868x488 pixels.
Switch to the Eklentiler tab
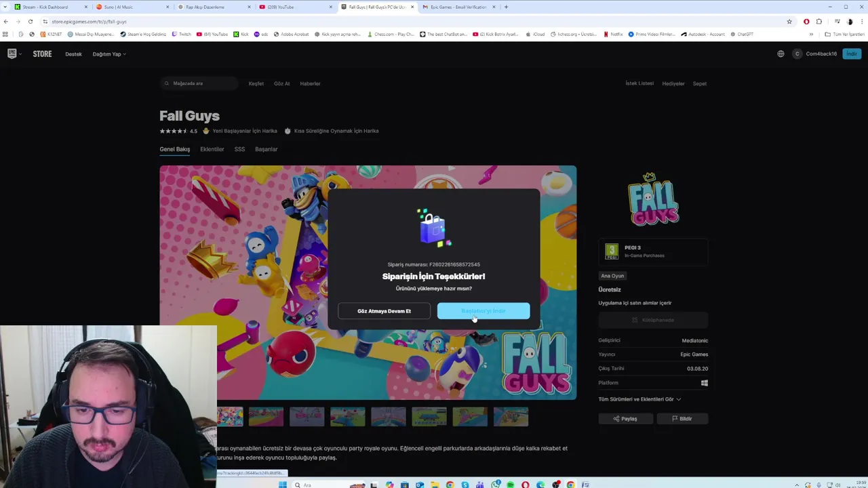pyautogui.click(x=212, y=149)
